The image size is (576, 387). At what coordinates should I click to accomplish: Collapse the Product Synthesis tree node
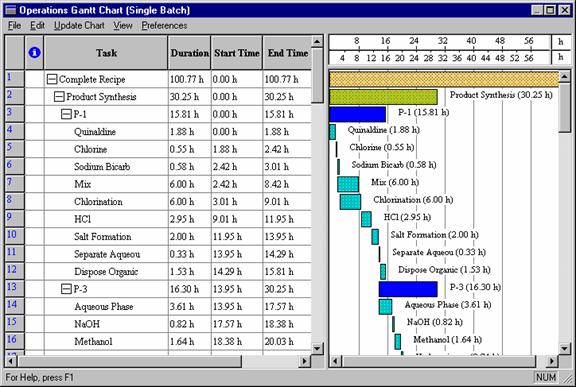59,97
